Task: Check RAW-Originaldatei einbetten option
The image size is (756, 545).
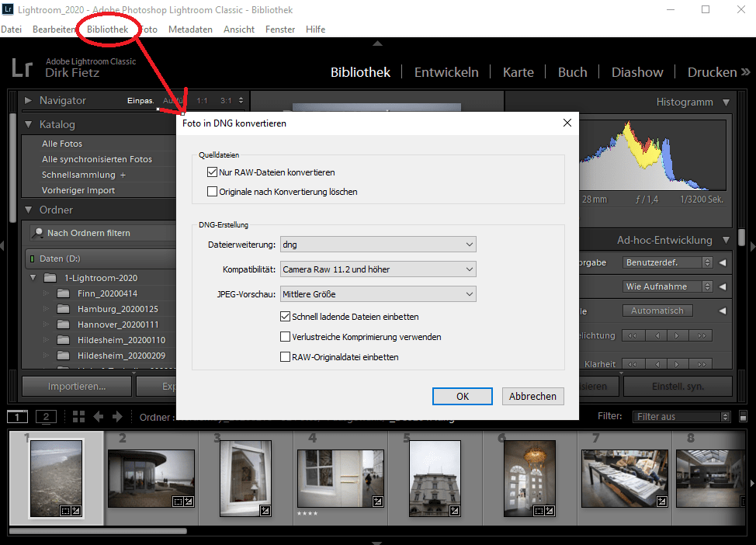Action: [x=285, y=357]
